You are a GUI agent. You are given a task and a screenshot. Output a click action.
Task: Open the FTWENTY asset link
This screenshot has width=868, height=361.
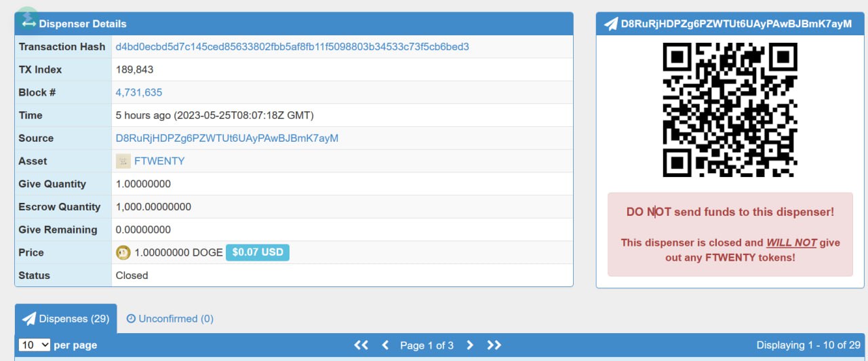tap(159, 161)
